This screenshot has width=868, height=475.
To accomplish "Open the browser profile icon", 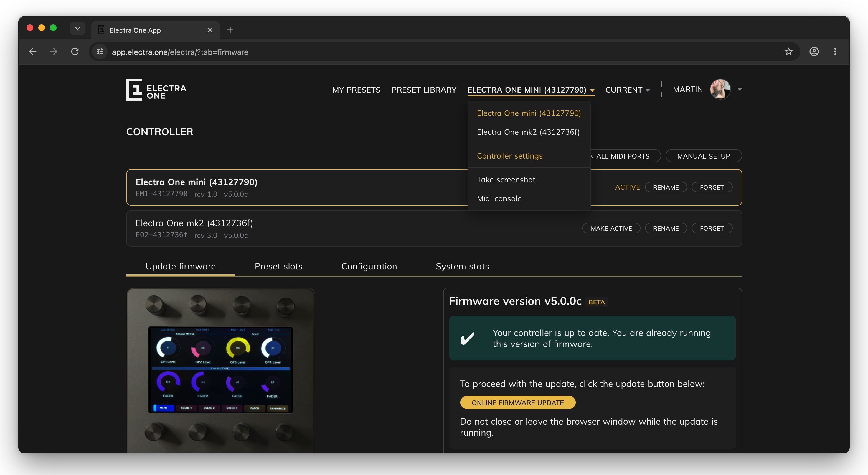I will pyautogui.click(x=814, y=52).
